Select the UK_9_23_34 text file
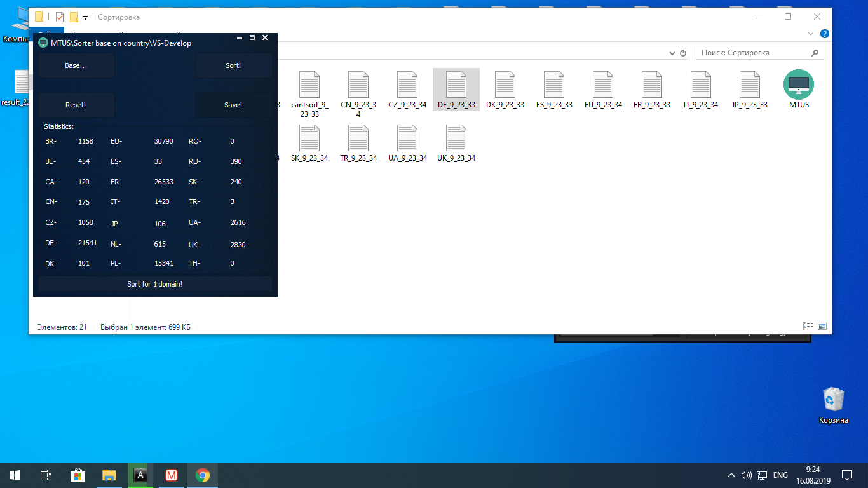The image size is (868, 488). pyautogui.click(x=456, y=143)
